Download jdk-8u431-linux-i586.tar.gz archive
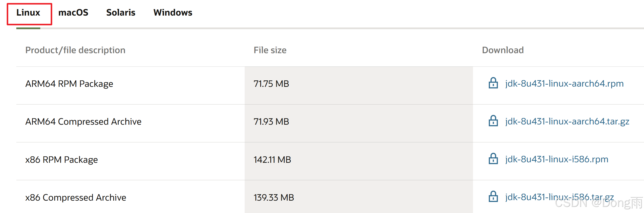The height and width of the screenshot is (213, 644). 559,197
